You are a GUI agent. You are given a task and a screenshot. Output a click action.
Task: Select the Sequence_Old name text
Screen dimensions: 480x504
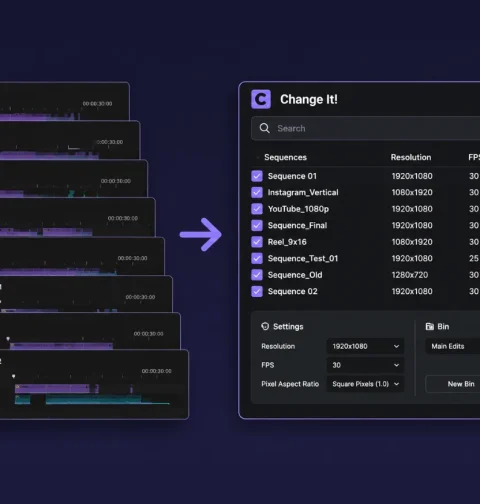[x=295, y=275]
